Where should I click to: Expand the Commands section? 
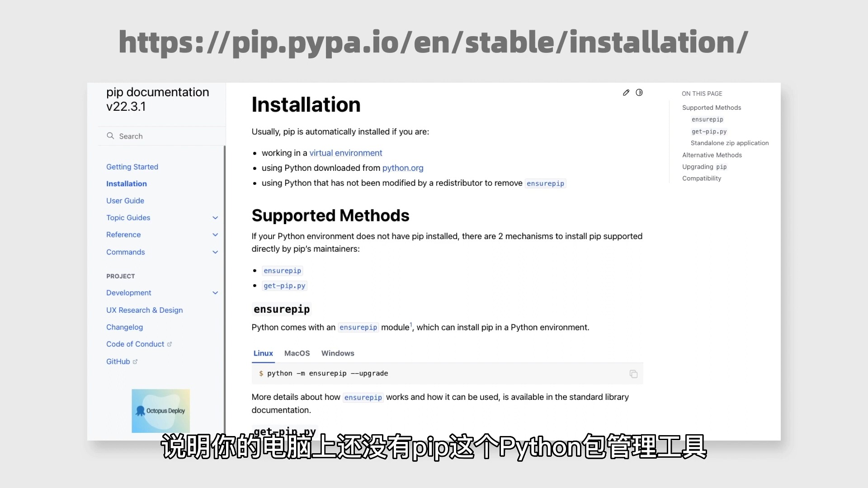pyautogui.click(x=215, y=251)
